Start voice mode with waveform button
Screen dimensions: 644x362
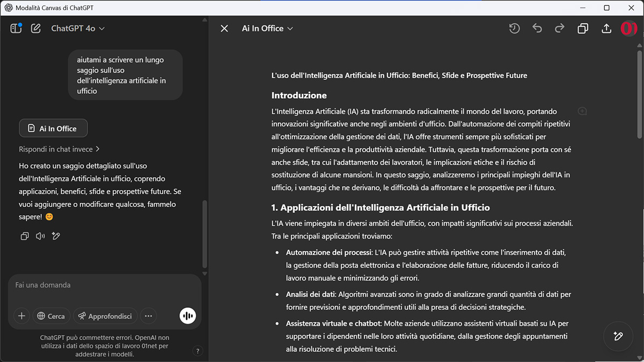(x=188, y=316)
